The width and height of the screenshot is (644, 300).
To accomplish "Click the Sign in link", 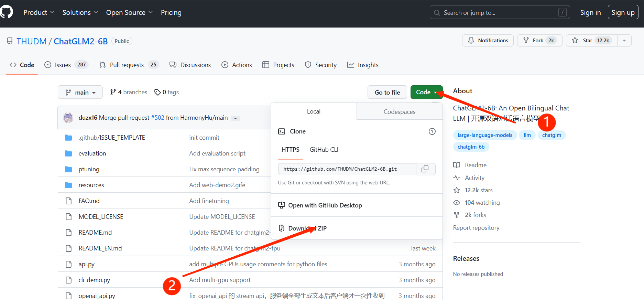I will pyautogui.click(x=590, y=12).
